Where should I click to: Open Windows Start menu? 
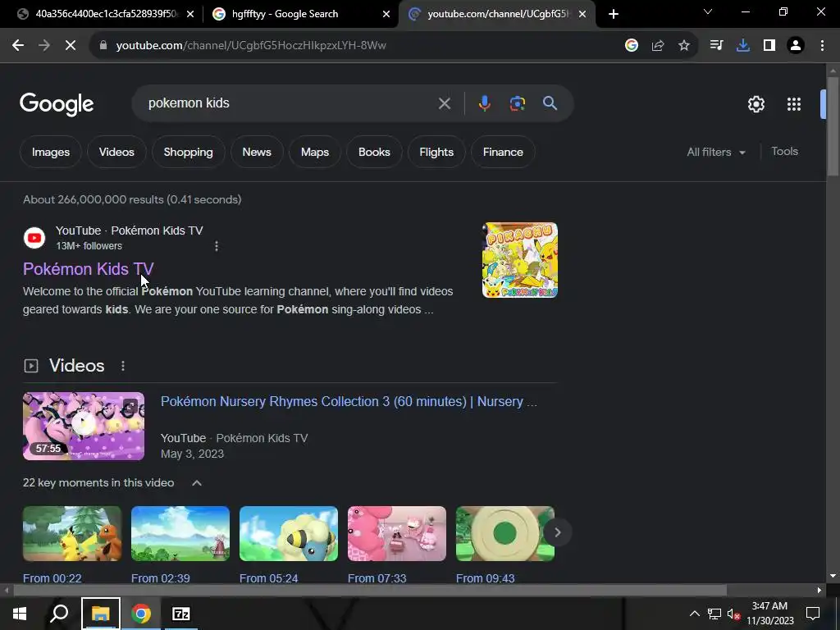(20, 614)
